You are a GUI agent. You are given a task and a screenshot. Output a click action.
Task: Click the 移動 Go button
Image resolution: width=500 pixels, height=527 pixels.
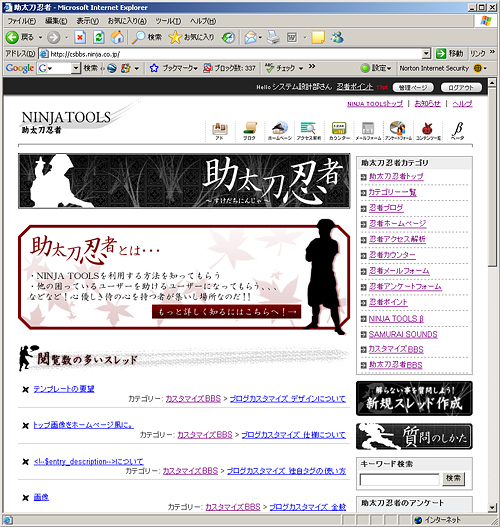click(449, 53)
